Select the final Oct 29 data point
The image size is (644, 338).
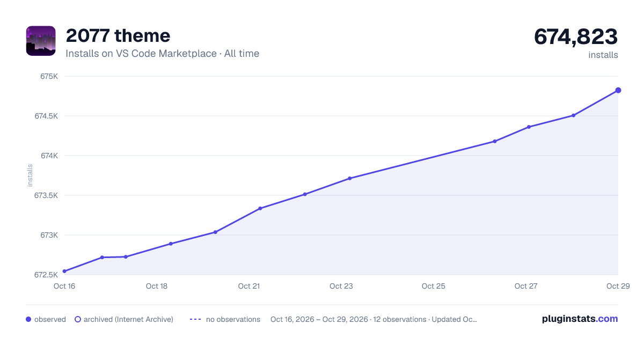coord(618,90)
